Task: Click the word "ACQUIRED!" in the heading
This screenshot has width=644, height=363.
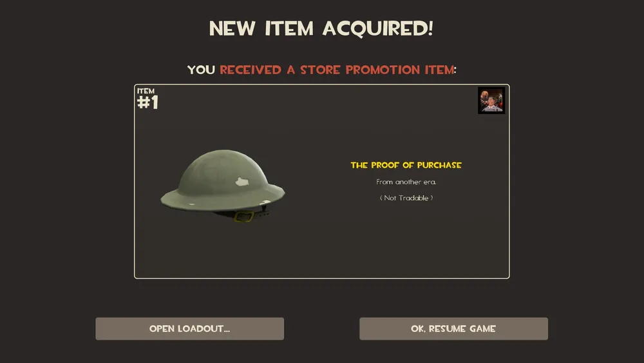Action: (x=378, y=28)
